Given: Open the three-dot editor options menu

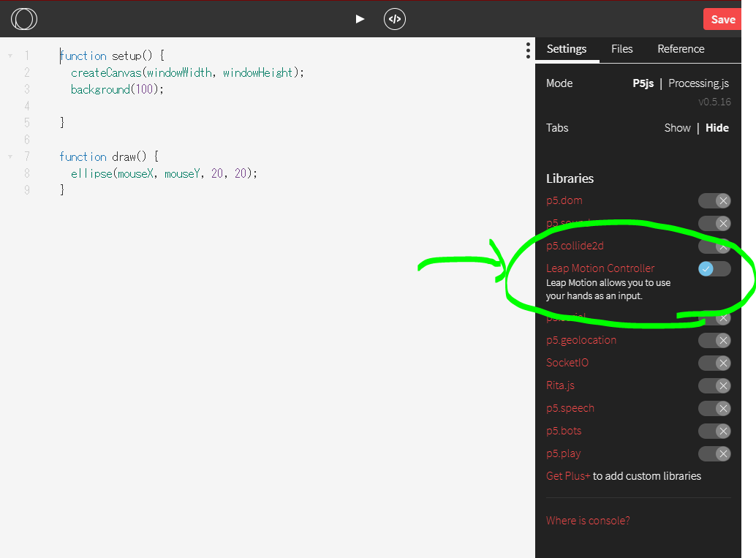Looking at the screenshot, I should coord(528,50).
